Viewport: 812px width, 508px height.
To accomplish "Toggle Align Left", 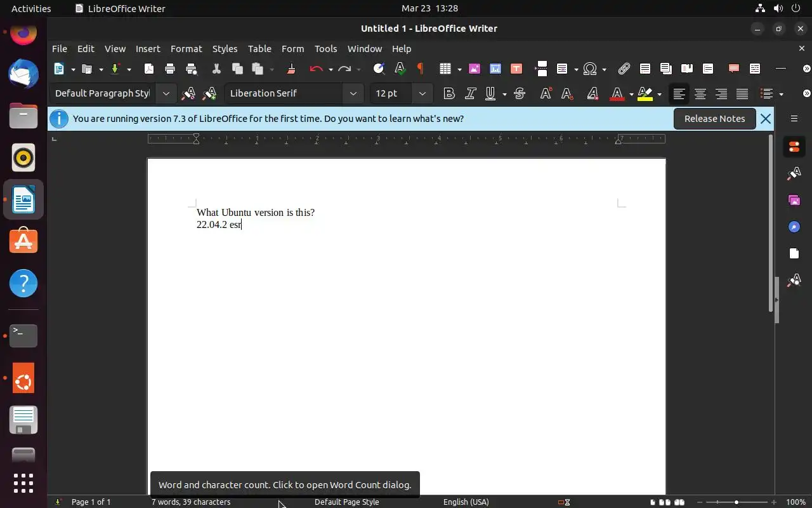I will pyautogui.click(x=679, y=93).
